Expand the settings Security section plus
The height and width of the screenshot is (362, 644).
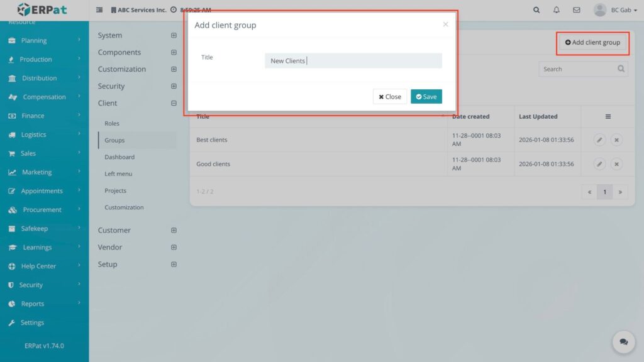coord(174,86)
